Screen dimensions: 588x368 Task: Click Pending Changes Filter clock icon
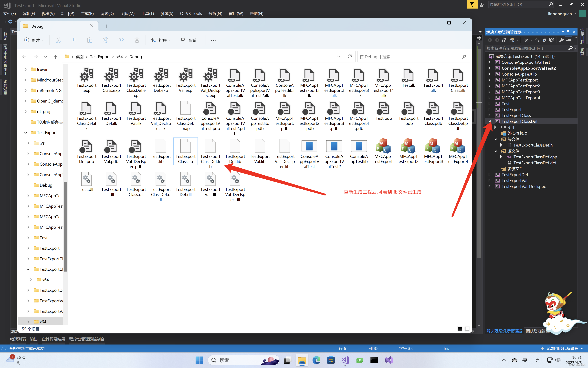click(526, 40)
